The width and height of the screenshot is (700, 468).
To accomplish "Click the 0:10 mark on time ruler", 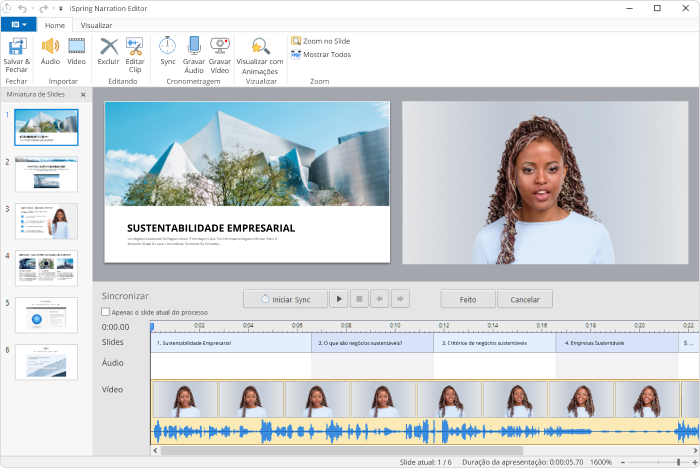I will click(395, 326).
